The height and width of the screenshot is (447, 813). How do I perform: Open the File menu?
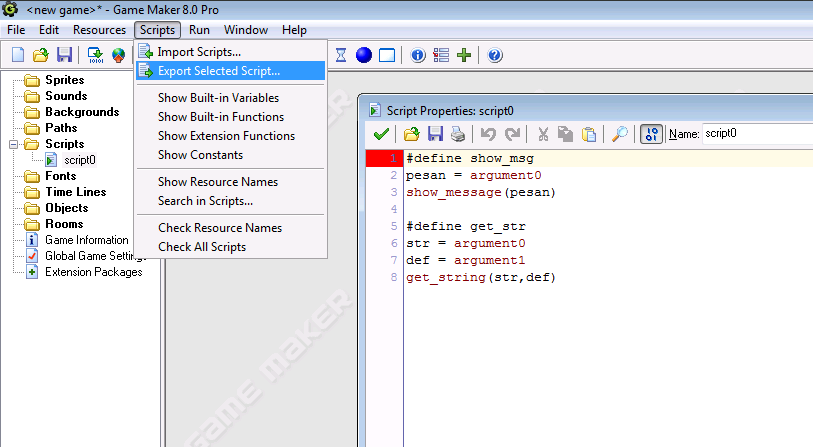coord(16,30)
